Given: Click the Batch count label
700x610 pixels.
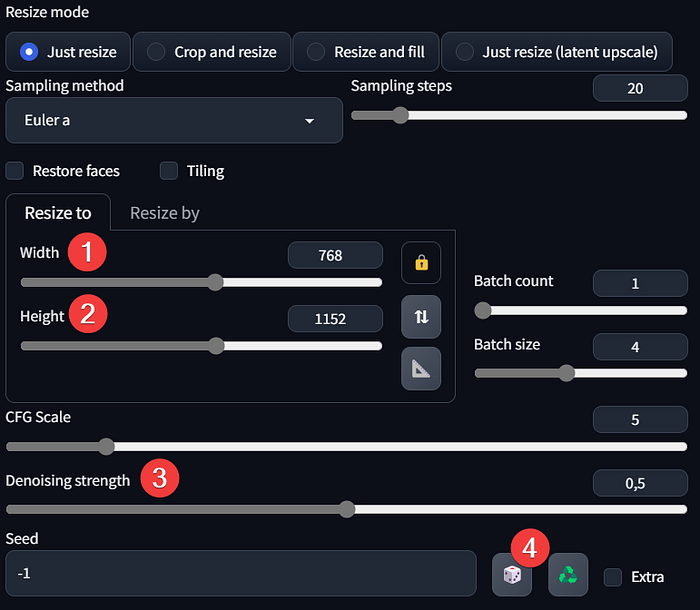Looking at the screenshot, I should [513, 281].
